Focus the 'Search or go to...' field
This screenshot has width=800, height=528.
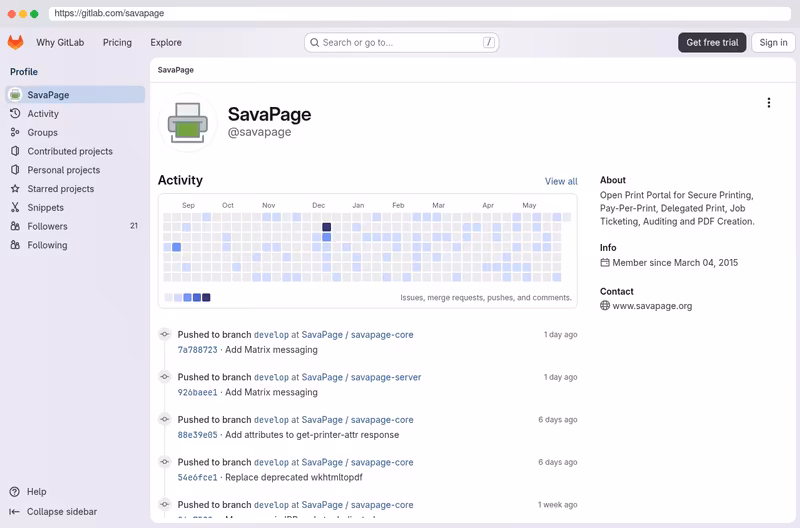click(x=402, y=42)
